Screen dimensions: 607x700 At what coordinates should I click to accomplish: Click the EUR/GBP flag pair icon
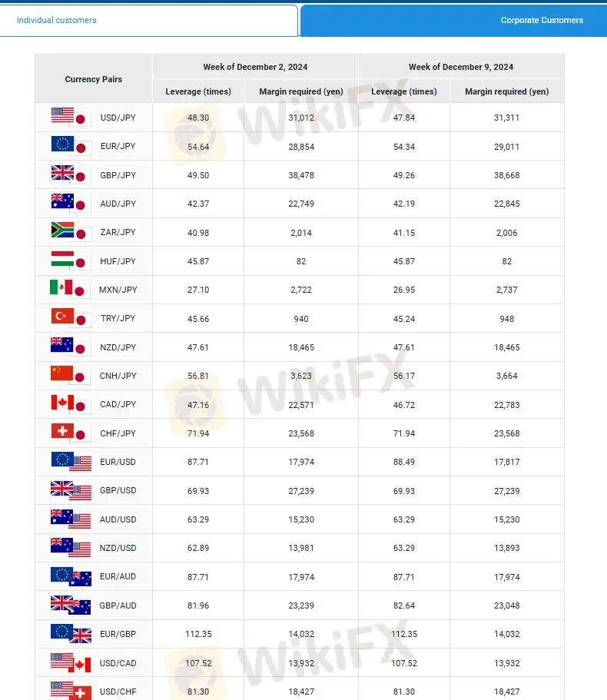click(71, 634)
